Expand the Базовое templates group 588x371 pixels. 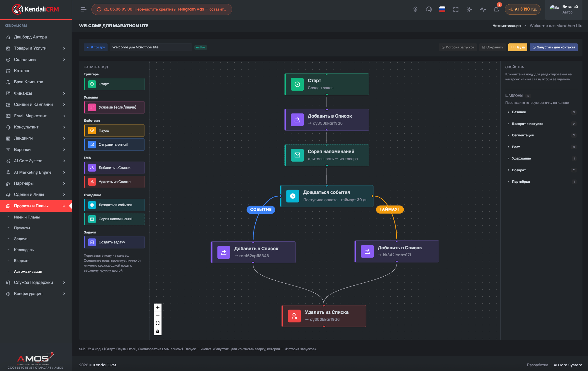(x=541, y=112)
